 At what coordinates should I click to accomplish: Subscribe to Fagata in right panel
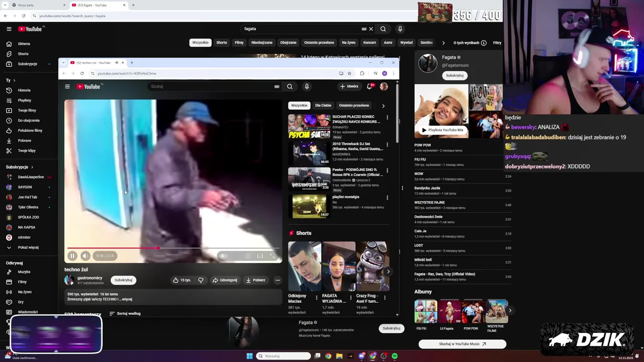point(455,75)
